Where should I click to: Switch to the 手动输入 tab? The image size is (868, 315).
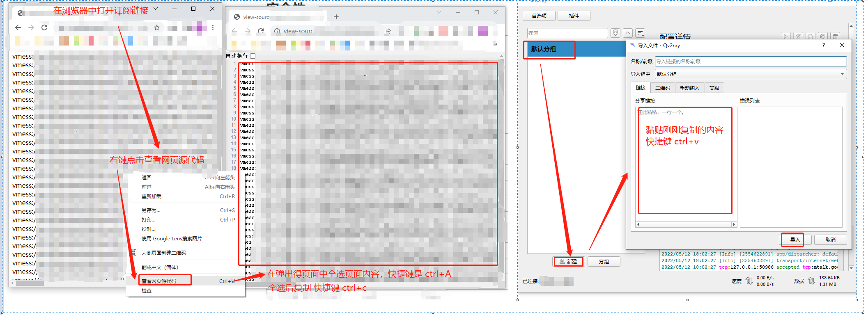[x=689, y=88]
